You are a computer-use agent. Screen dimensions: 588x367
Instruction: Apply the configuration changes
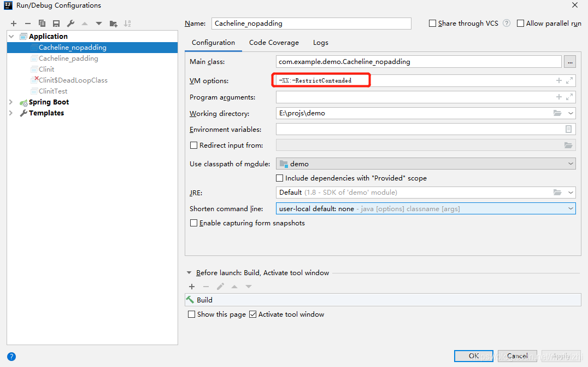(561, 356)
